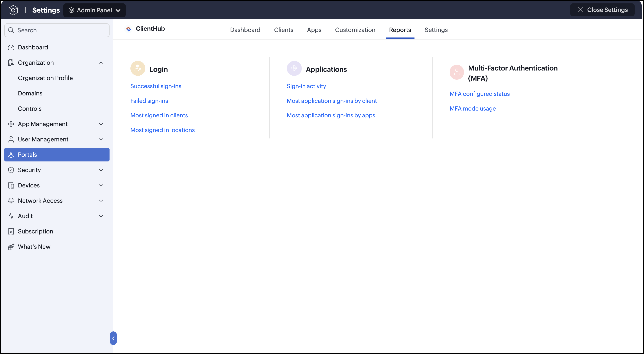Open Subscription in the sidebar
The height and width of the screenshot is (354, 644).
(x=57, y=231)
